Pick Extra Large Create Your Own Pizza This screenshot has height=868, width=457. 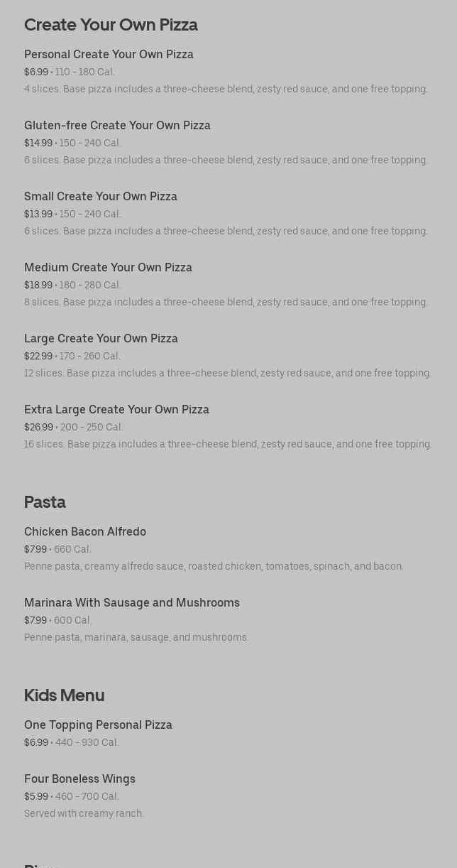(116, 410)
